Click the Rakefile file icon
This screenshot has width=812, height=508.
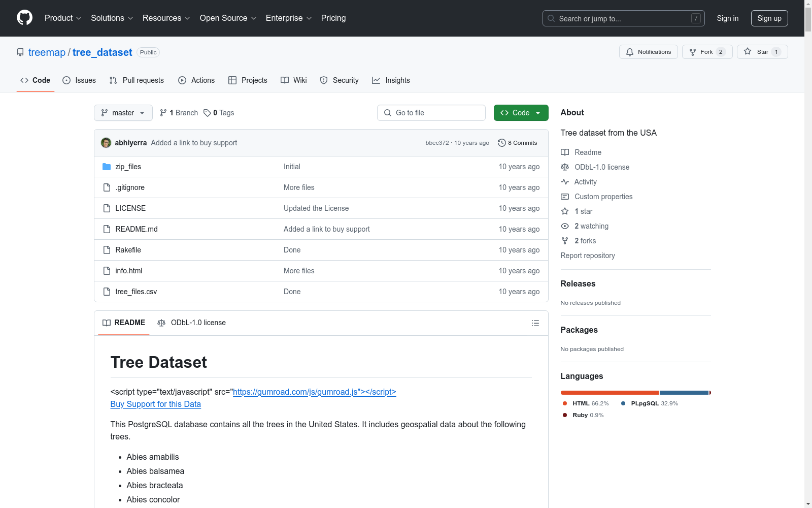coord(107,250)
